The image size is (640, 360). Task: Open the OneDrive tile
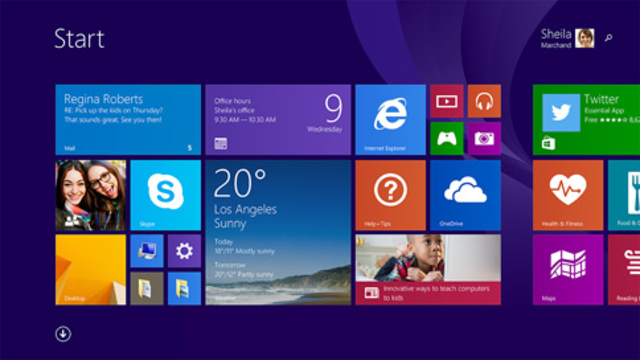(465, 195)
